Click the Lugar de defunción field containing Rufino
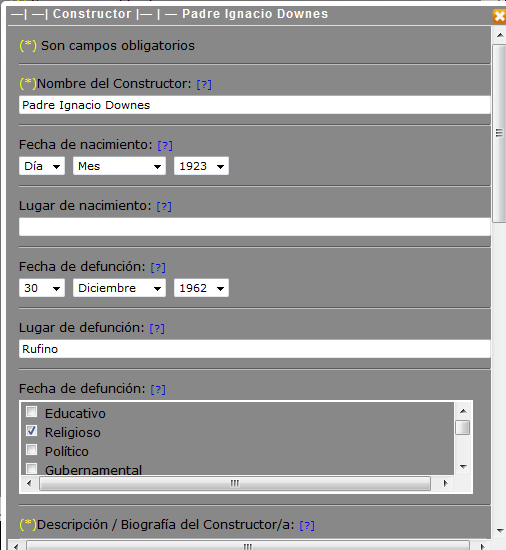Viewport: 506px width, 550px height. [x=255, y=349]
